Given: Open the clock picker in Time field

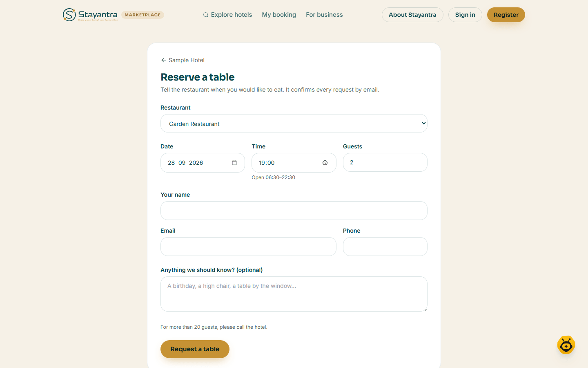Looking at the screenshot, I should (325, 163).
